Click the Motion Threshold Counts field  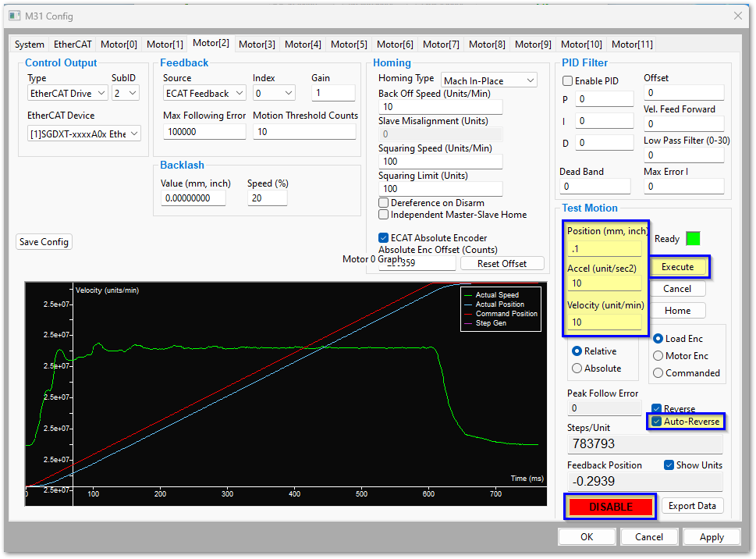(x=304, y=132)
